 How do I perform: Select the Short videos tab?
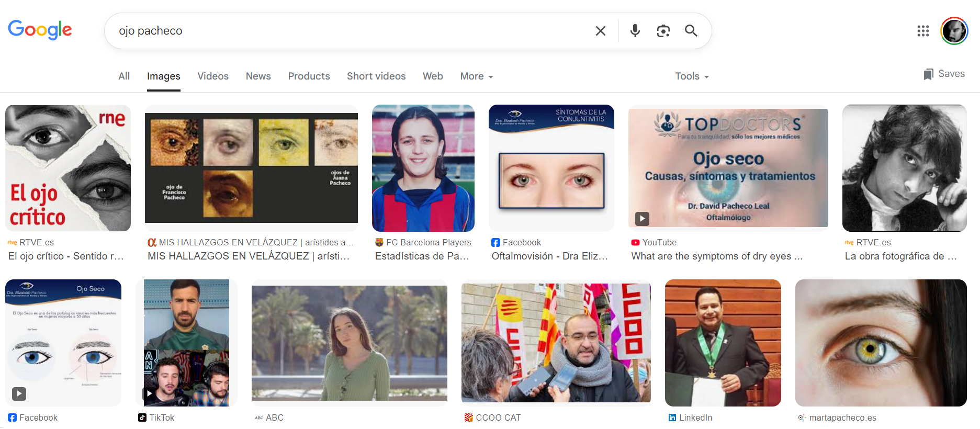tap(376, 76)
